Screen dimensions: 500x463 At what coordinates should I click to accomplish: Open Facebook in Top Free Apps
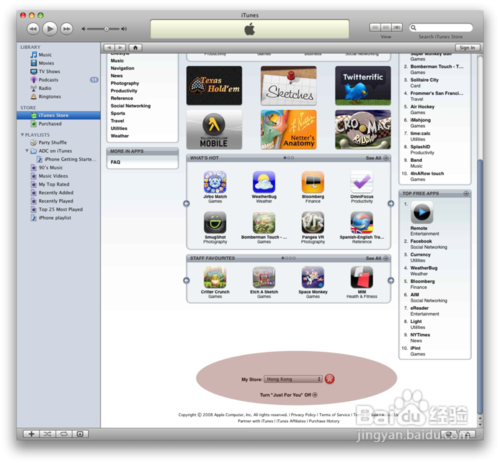point(421,241)
